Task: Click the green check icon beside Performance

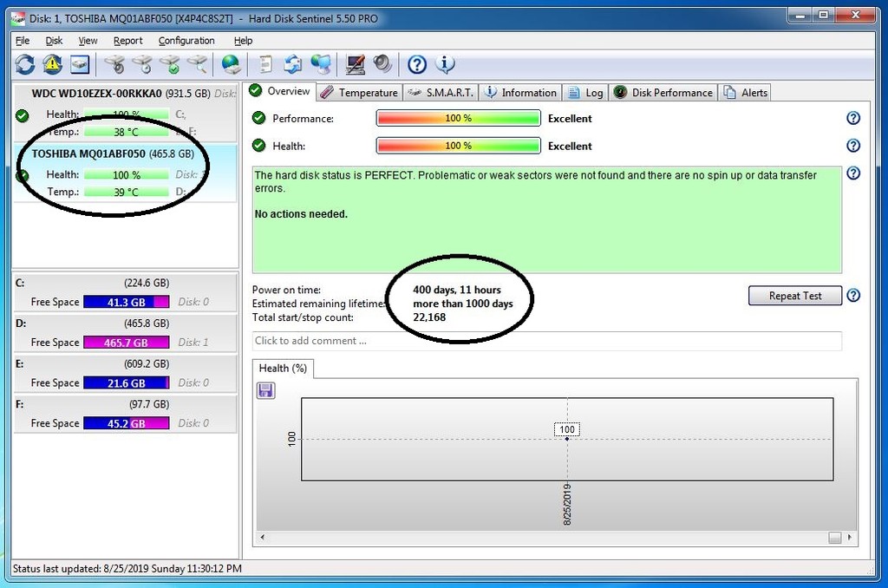Action: [258, 118]
